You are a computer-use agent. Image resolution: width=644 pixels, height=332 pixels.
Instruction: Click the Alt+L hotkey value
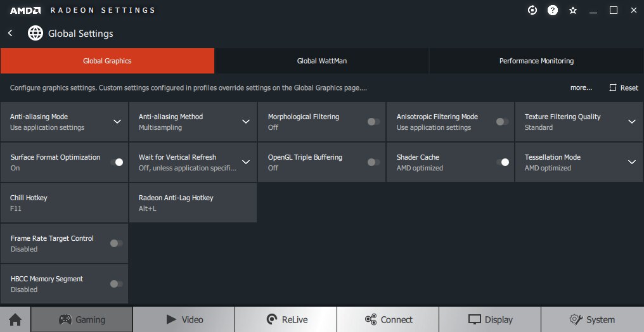tap(148, 208)
